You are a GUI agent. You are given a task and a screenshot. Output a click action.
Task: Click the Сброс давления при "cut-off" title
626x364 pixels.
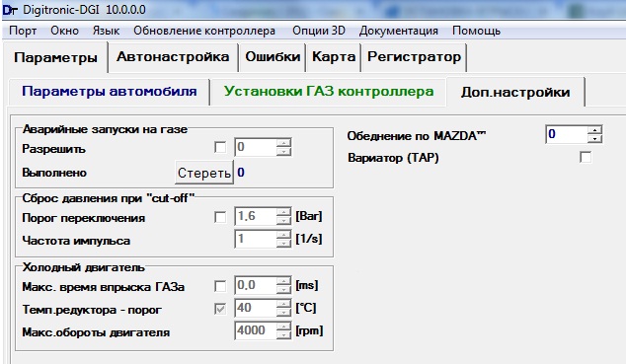pyautogui.click(x=109, y=198)
